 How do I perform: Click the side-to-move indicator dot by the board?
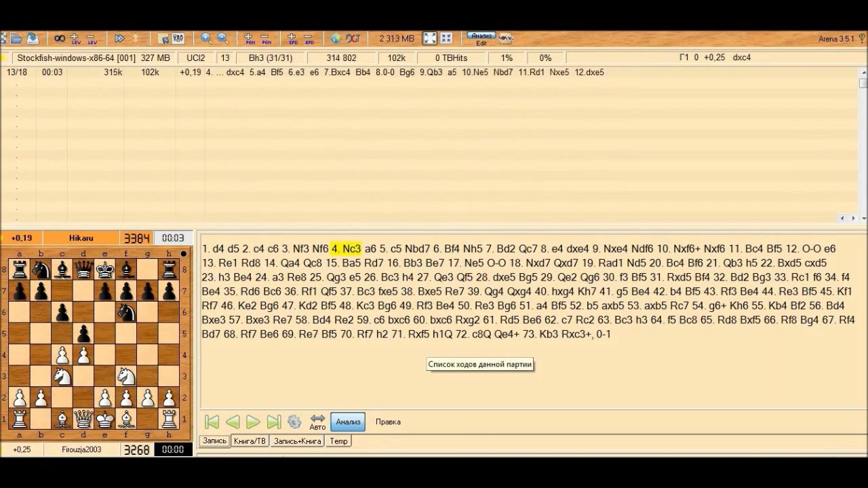[183, 254]
